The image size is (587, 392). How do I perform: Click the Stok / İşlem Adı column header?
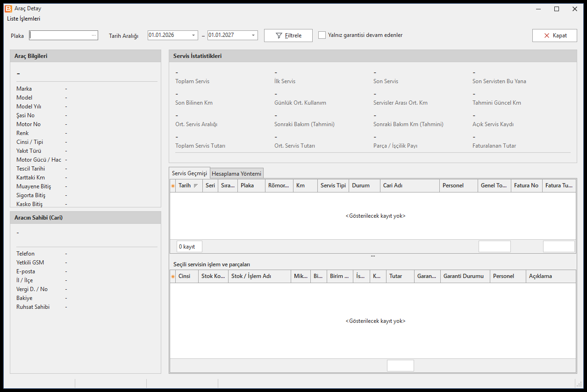(x=259, y=276)
